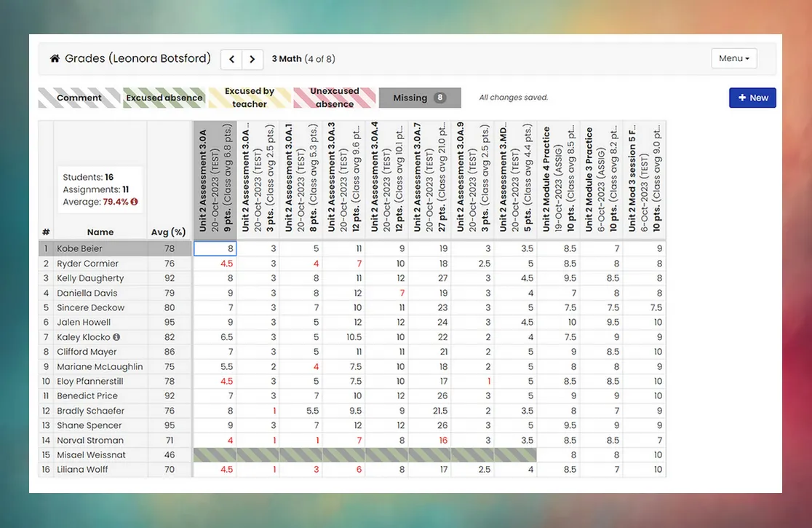Click the right arrow to view next class
812x528 pixels.
tap(251, 58)
